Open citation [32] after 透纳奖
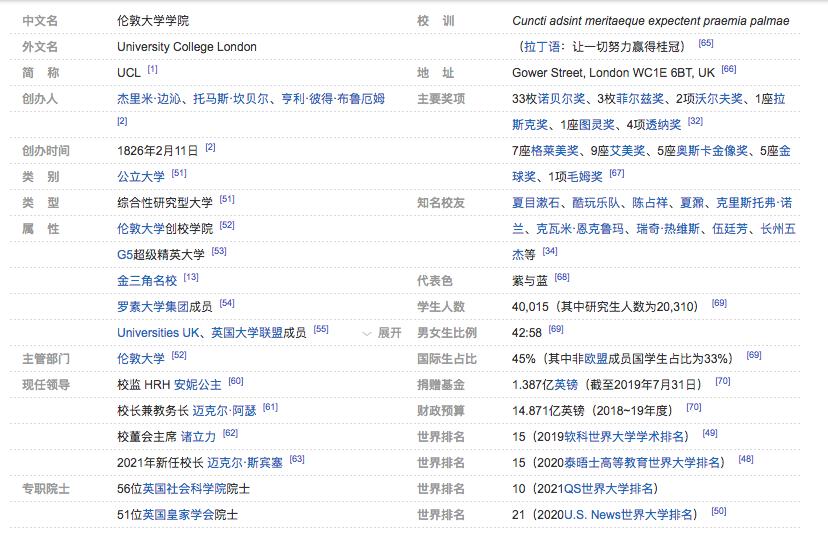828x534 pixels. [x=695, y=121]
